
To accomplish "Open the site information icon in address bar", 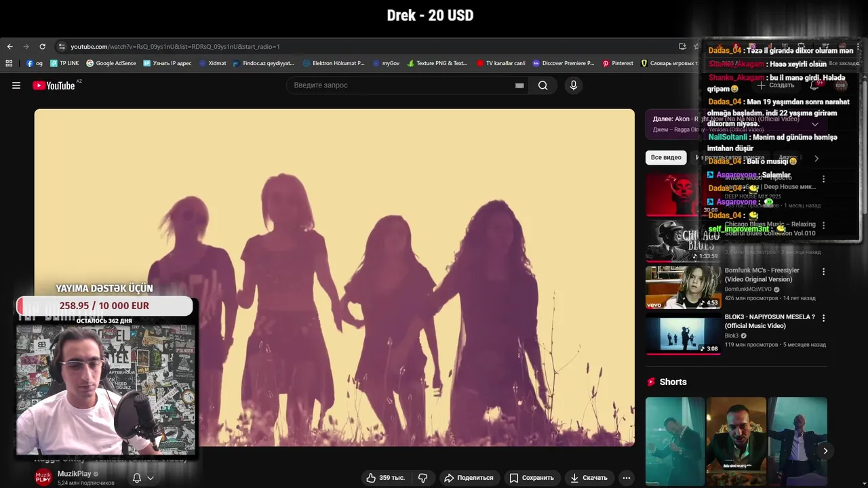I will click(62, 47).
